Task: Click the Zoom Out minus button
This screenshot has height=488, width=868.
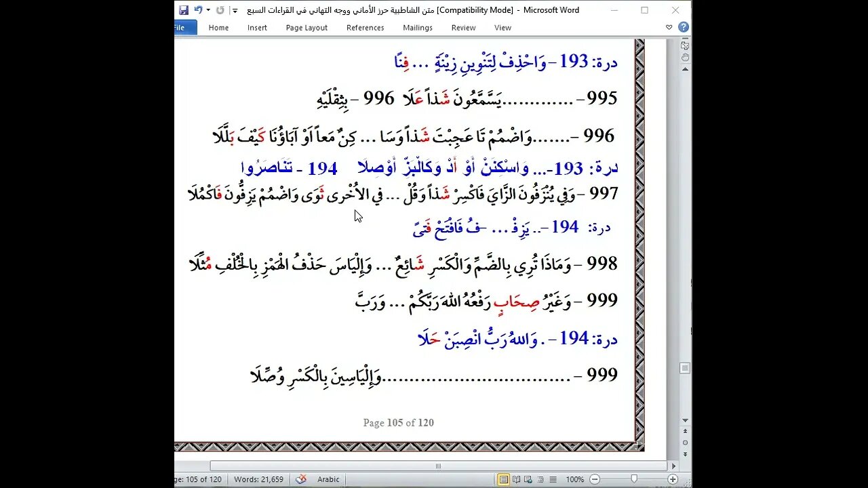Action: tap(595, 479)
